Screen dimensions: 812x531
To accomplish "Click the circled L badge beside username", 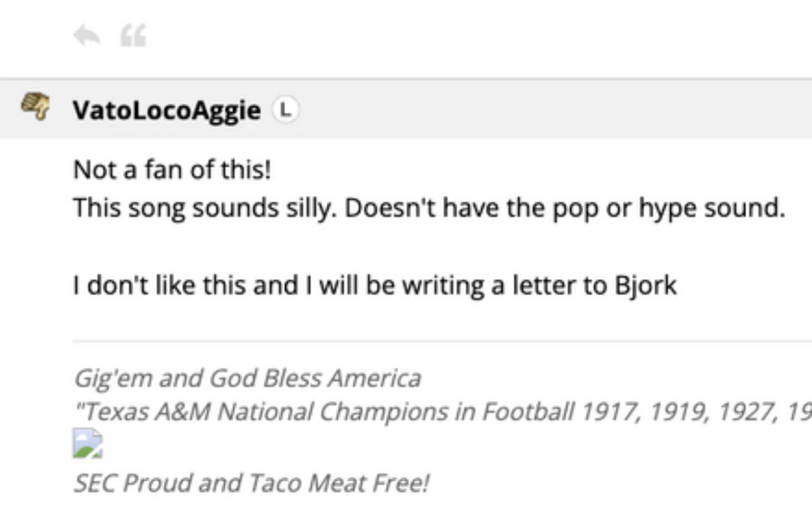I will coord(285,109).
